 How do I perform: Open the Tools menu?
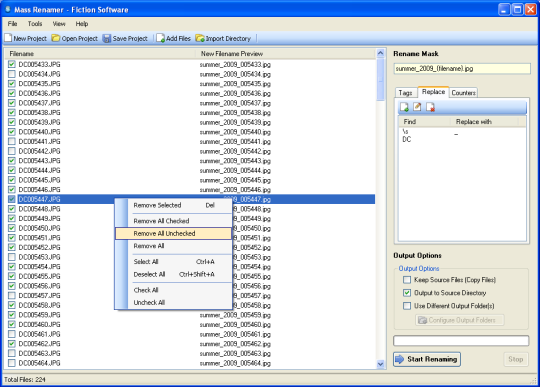[35, 24]
